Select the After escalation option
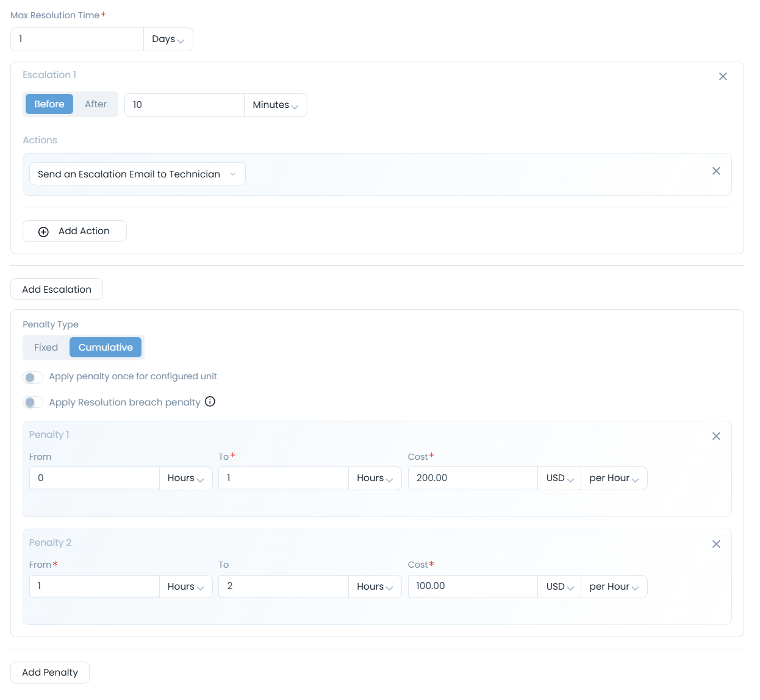760x700 pixels. pos(96,104)
